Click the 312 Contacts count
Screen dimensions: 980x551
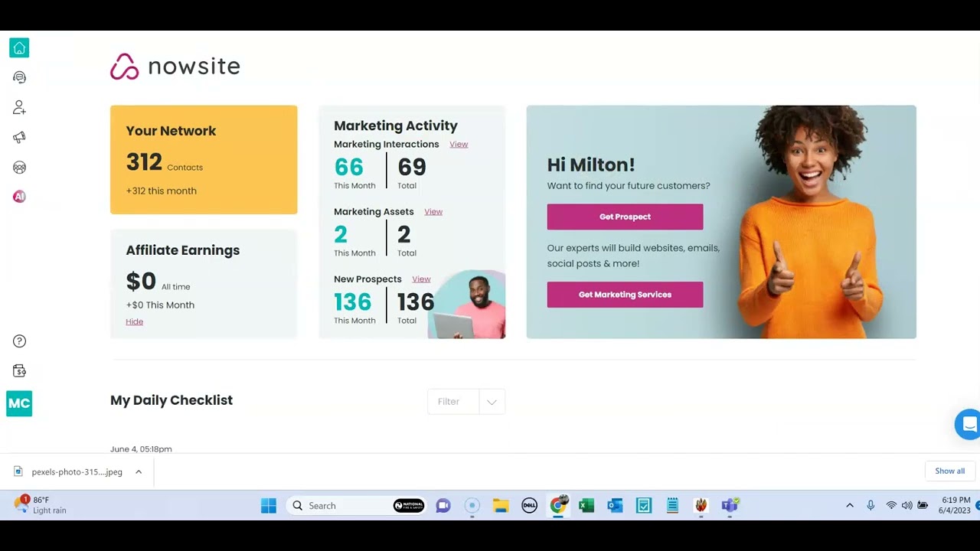(x=165, y=163)
